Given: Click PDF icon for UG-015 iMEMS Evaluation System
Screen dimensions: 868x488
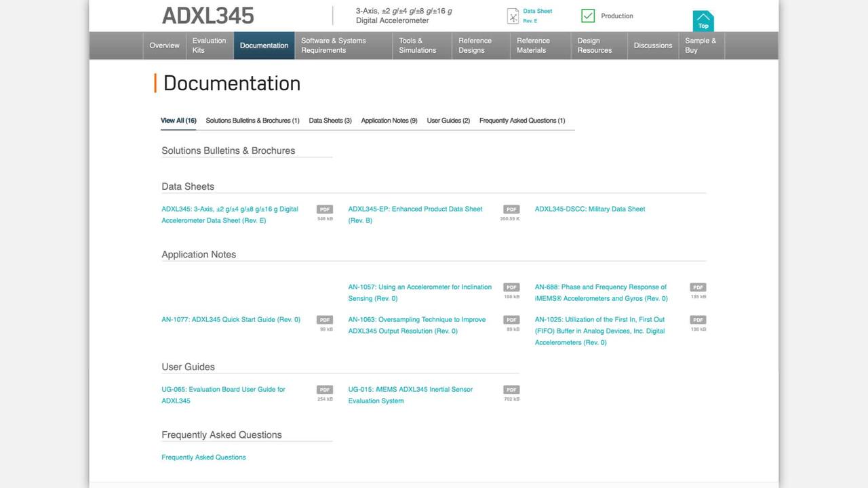Looking at the screenshot, I should pos(511,390).
